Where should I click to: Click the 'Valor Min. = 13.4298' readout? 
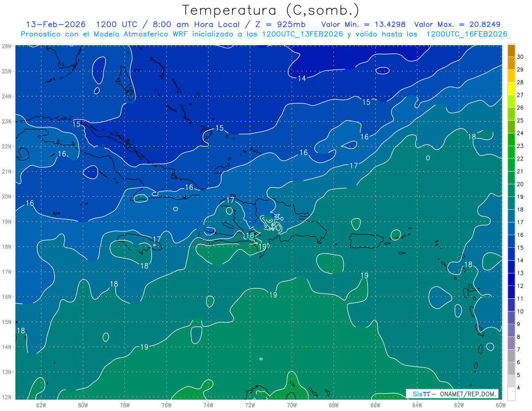tap(364, 24)
